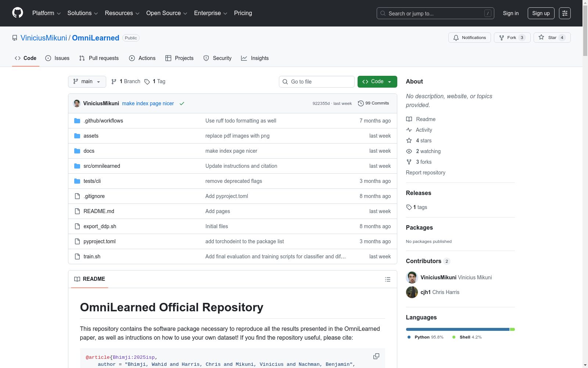Switch to the Projects tab

(179, 58)
